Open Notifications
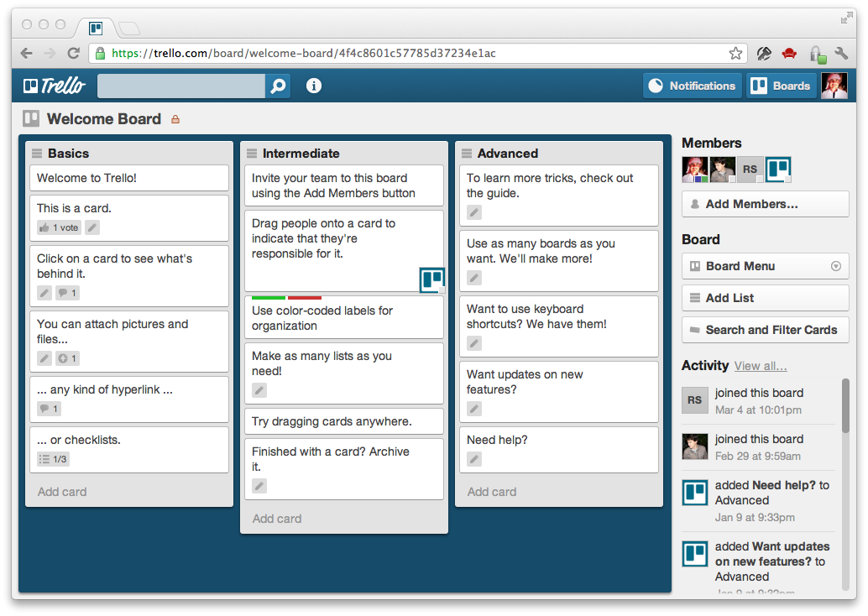The height and width of the screenshot is (616, 868). 692,85
